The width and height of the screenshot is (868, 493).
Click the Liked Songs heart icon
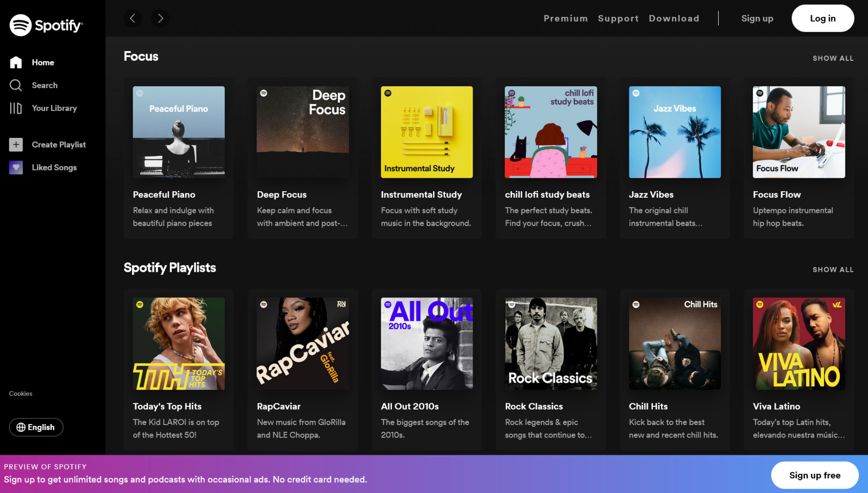click(16, 167)
